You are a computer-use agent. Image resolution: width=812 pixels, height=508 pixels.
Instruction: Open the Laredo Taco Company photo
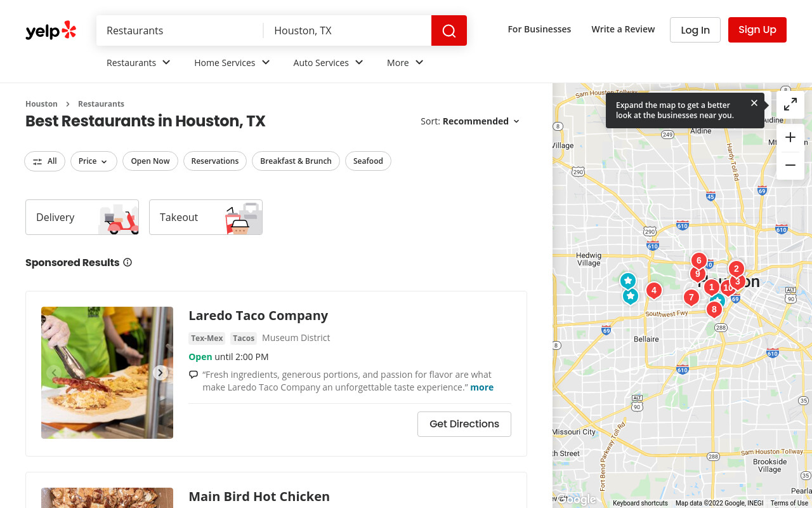click(x=107, y=373)
